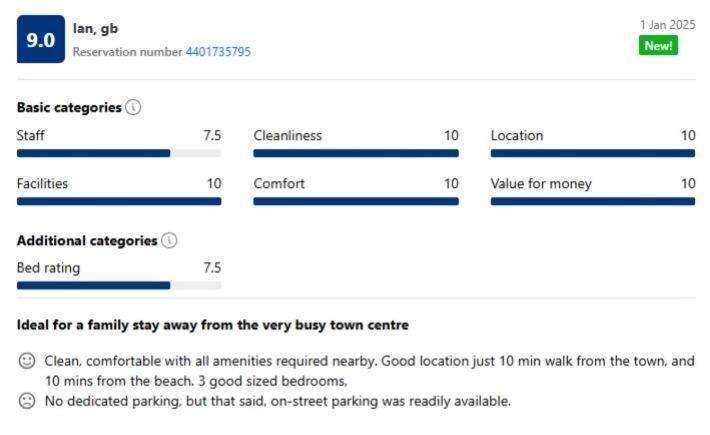Click the 1 Jan 2025 review date
710x435 pixels.
pyautogui.click(x=667, y=25)
